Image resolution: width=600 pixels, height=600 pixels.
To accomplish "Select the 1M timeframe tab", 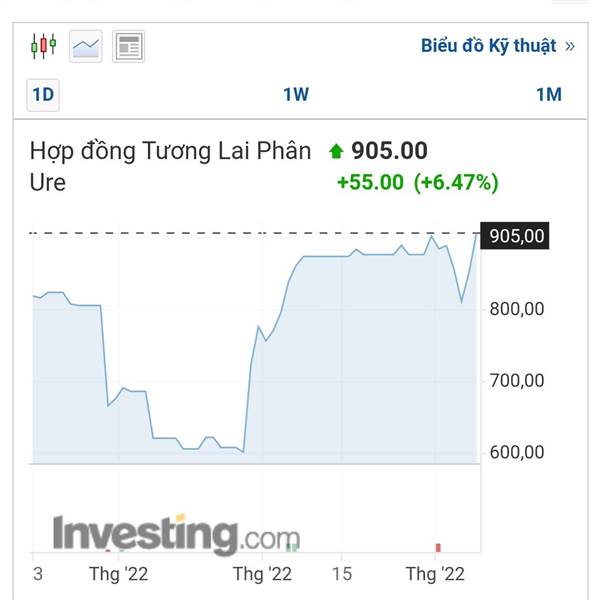I will point(549,95).
